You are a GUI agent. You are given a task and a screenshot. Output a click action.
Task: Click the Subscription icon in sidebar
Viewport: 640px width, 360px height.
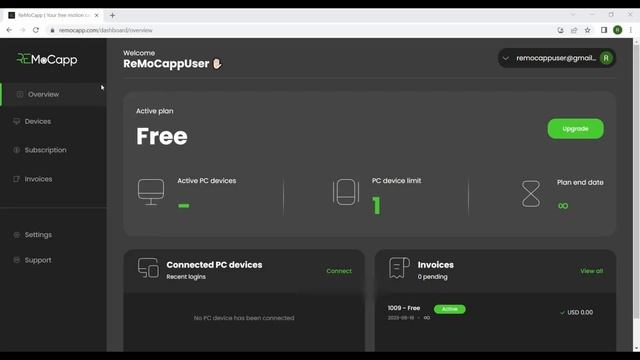point(16,150)
